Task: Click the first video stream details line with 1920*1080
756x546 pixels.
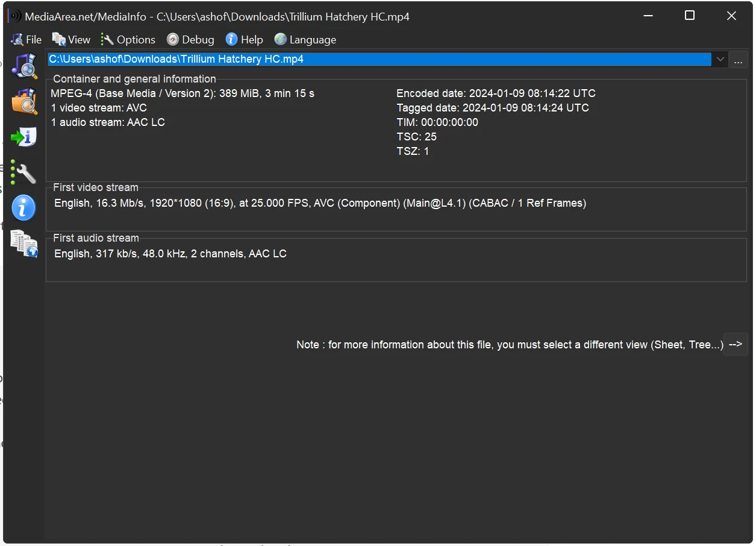Action: pos(320,203)
